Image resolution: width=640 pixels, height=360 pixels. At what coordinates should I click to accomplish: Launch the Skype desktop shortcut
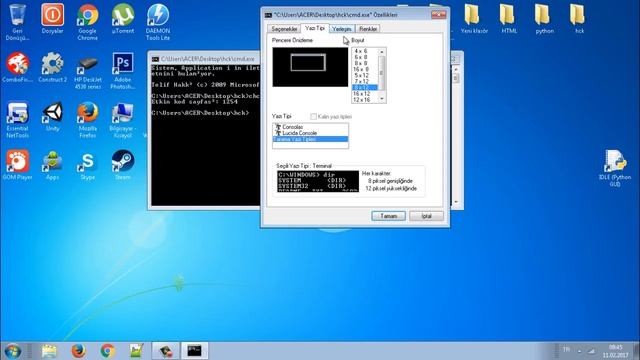pos(87,164)
